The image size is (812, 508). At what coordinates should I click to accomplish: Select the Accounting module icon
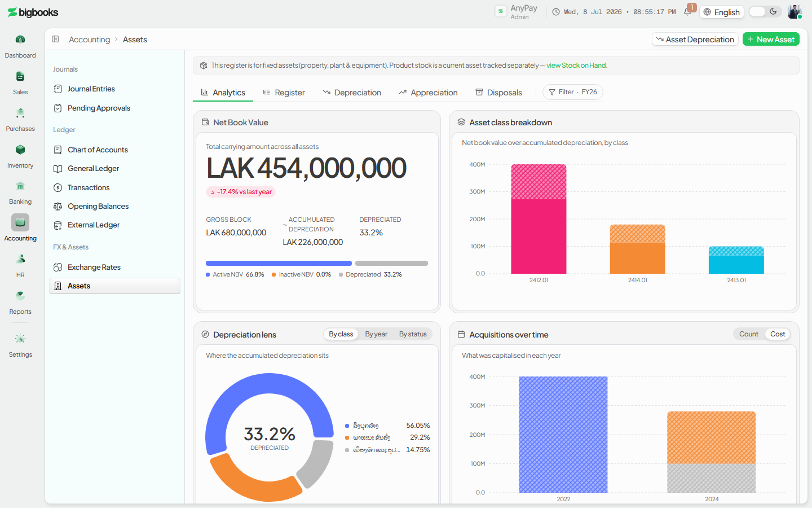pyautogui.click(x=20, y=222)
